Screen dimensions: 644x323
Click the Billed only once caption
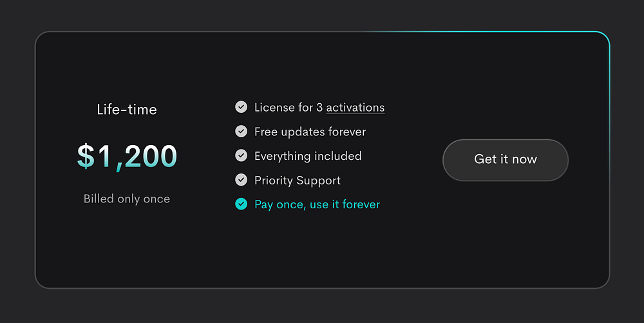(x=127, y=199)
